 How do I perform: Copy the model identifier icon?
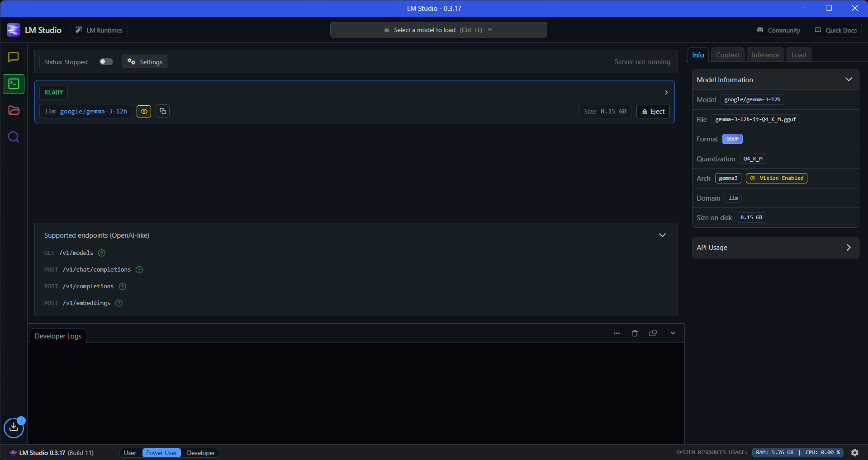click(162, 111)
